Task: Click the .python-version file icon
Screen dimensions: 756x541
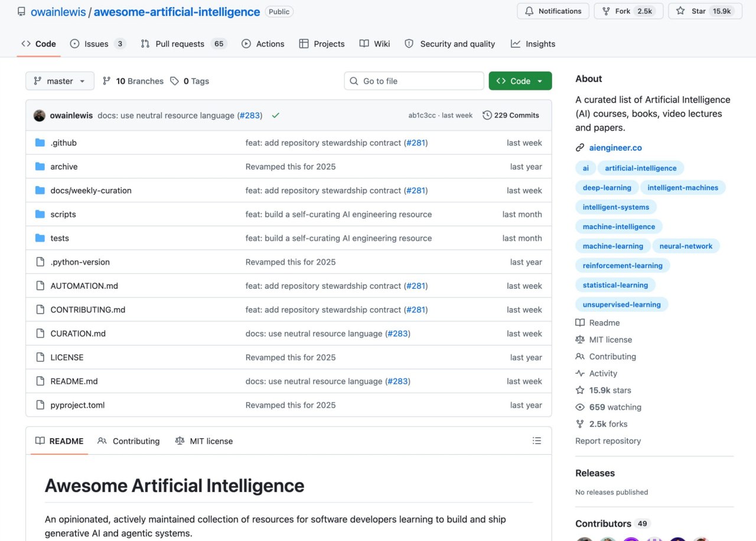Action: tap(40, 262)
